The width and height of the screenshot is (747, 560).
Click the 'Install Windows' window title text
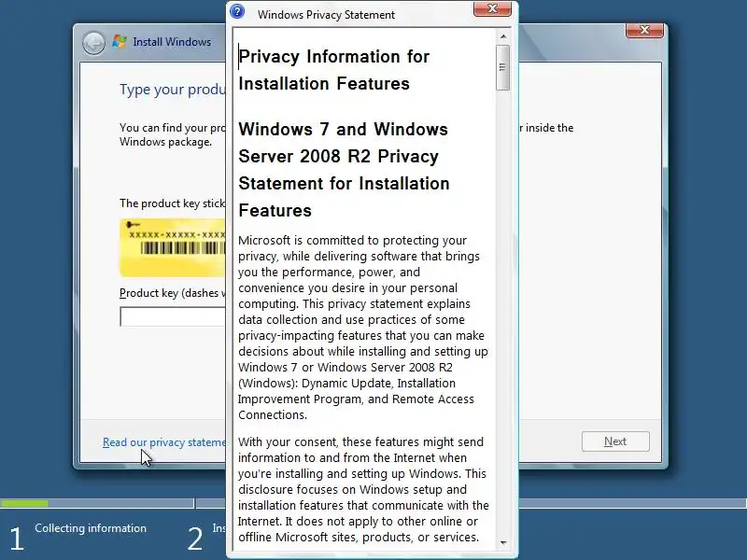[172, 42]
